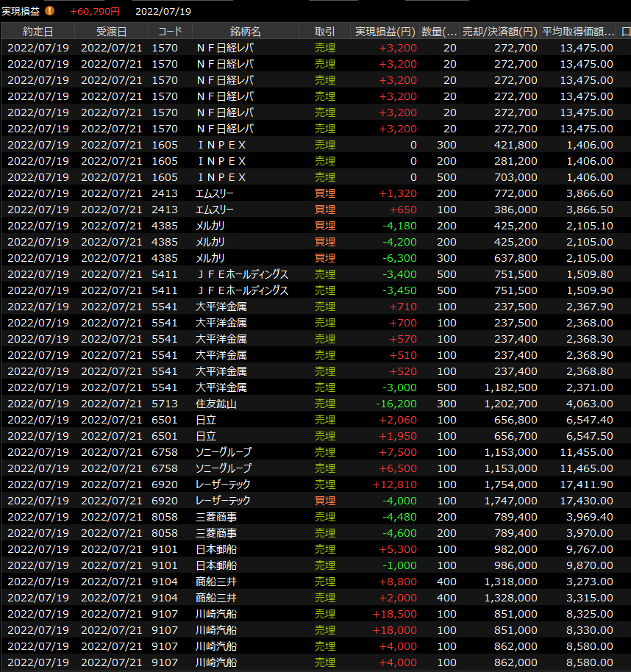Sort by the 約定日 column header
Viewport: 631px width, 672px height.
(38, 32)
